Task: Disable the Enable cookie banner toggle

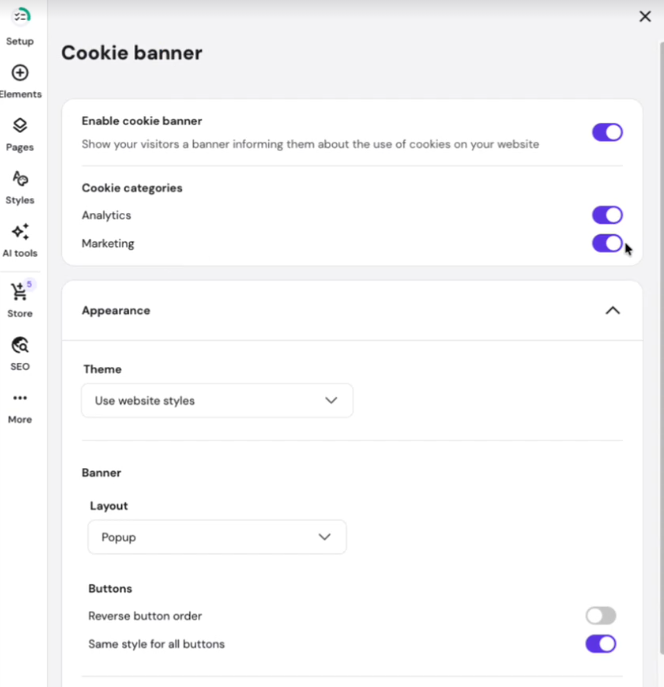Action: tap(607, 132)
